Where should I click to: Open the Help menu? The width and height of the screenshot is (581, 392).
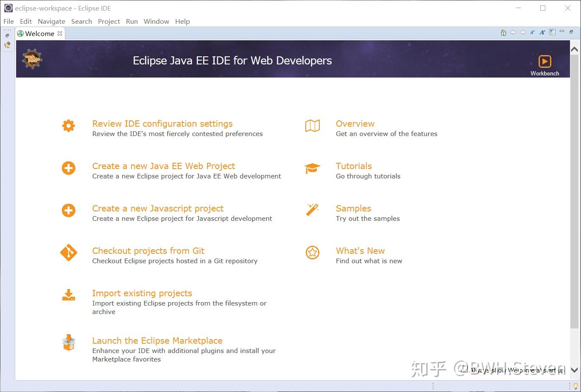pos(182,21)
